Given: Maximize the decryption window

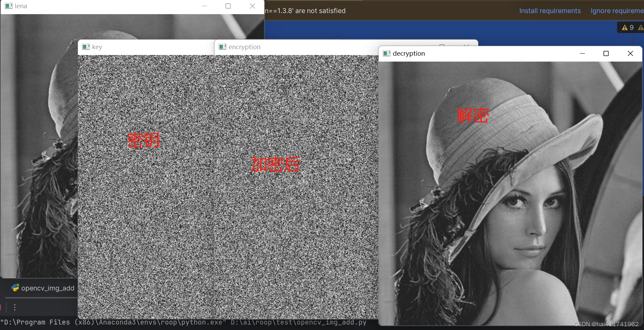Looking at the screenshot, I should (x=606, y=53).
